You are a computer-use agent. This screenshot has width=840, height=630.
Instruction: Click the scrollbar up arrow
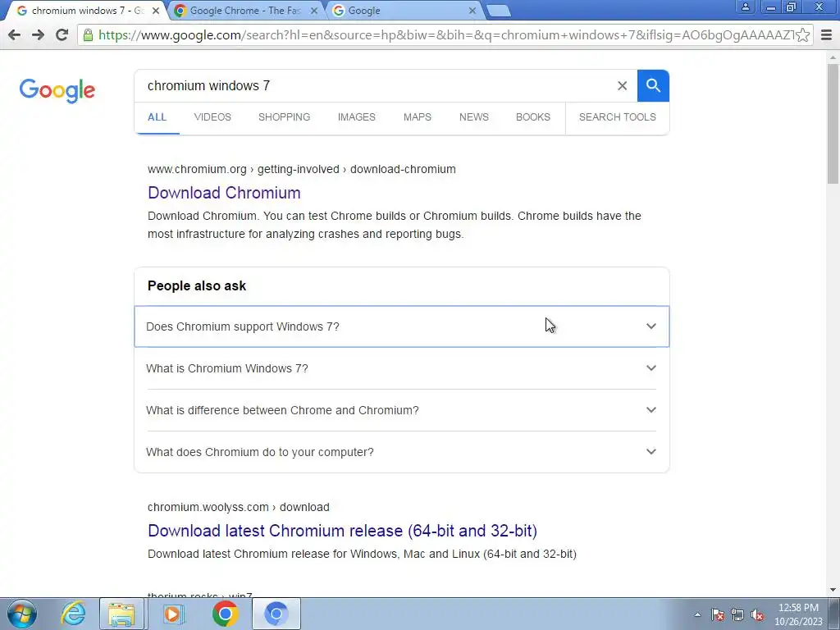click(x=833, y=57)
